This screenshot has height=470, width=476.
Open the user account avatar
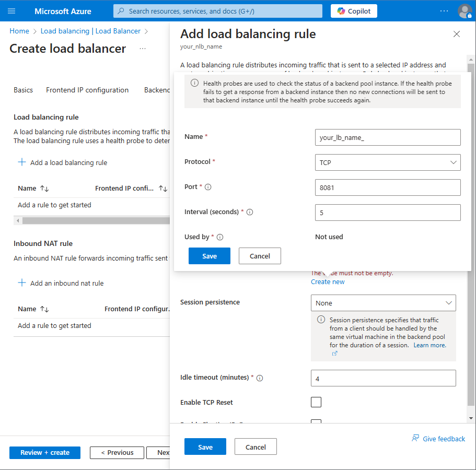pyautogui.click(x=465, y=11)
